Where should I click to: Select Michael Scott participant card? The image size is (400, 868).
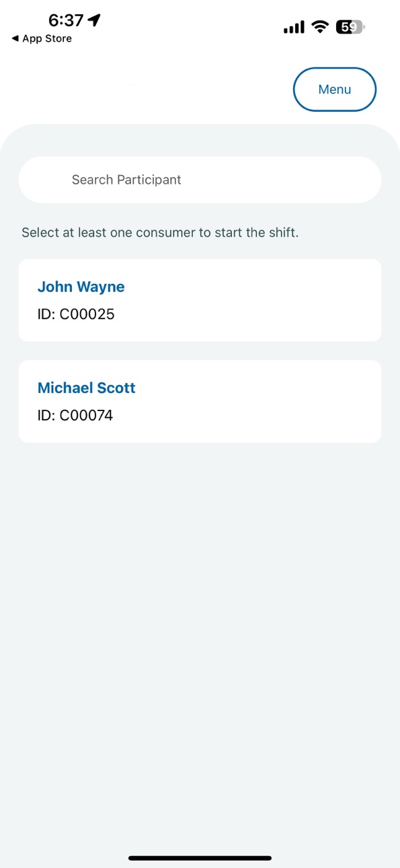(200, 401)
